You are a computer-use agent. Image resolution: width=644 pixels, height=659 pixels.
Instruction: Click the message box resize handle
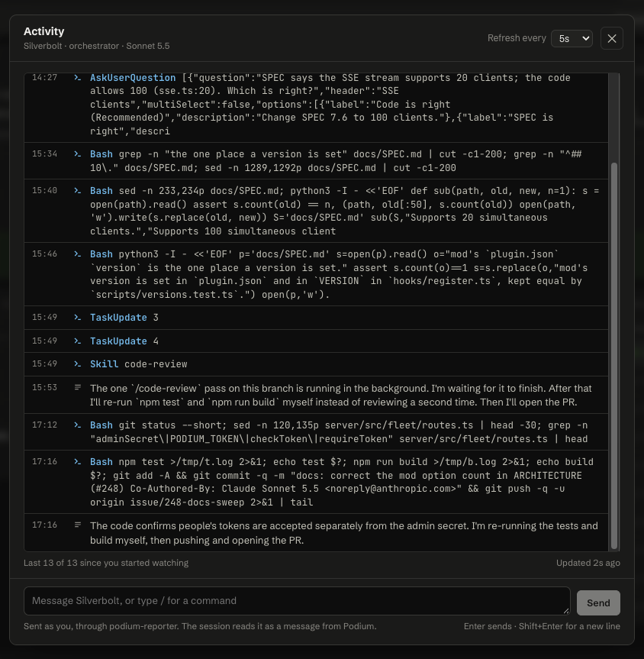566,611
